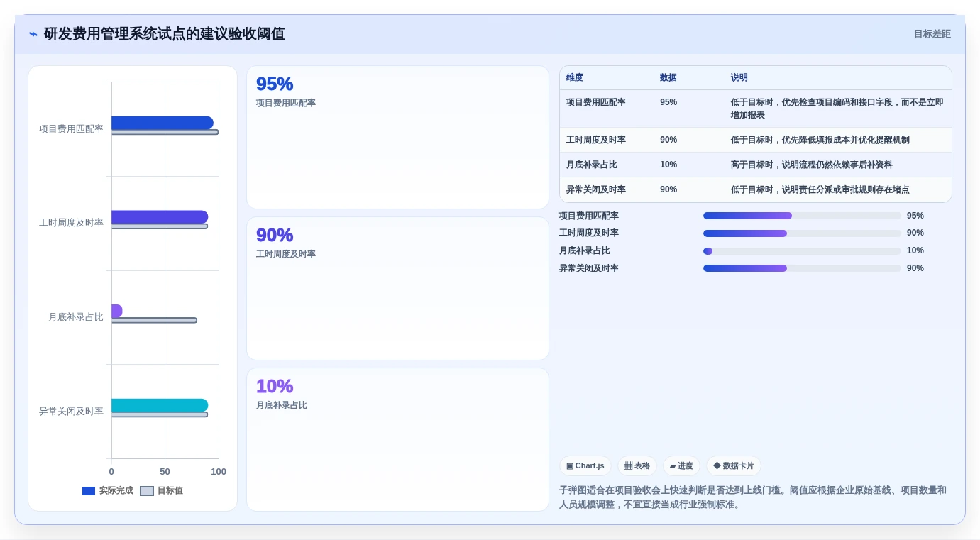Click the 异常关闭及时率 chart axis label

(x=71, y=412)
